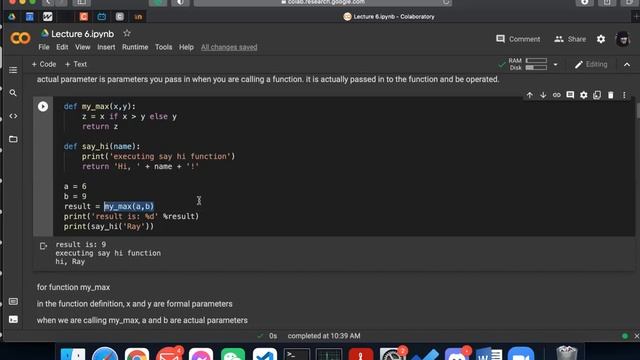Click the green connection status dot
The height and width of the screenshot is (360, 640).
(x=624, y=336)
